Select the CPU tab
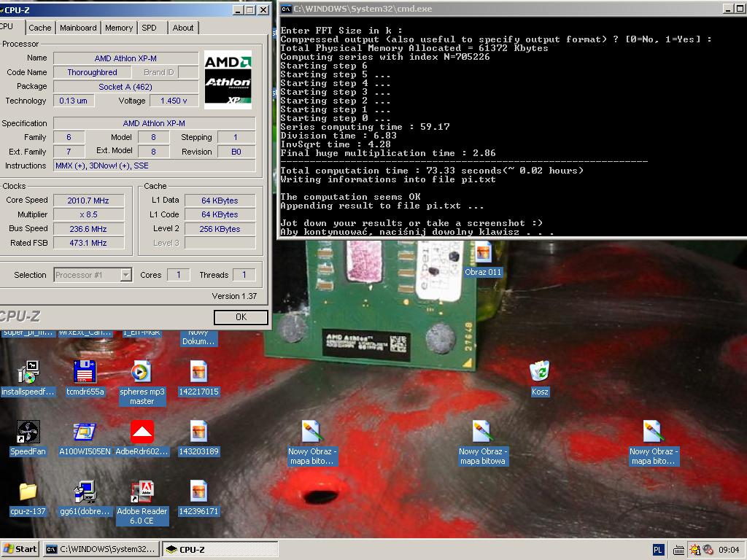This screenshot has width=747, height=560. click(9, 27)
